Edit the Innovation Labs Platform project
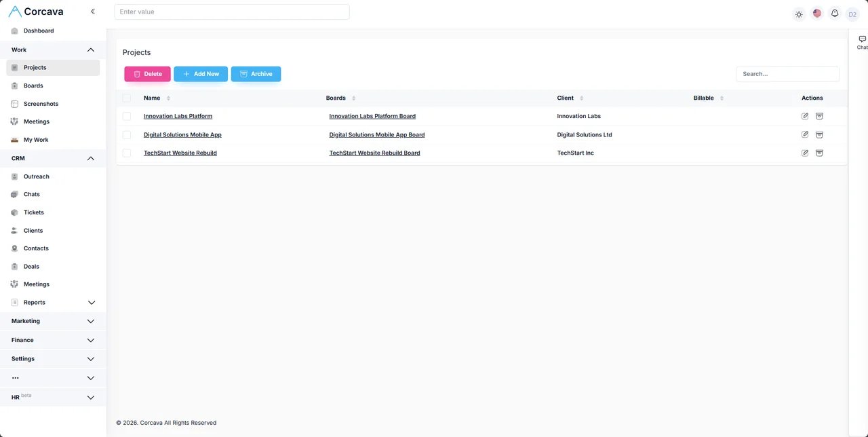Image resolution: width=868 pixels, height=437 pixels. (805, 116)
